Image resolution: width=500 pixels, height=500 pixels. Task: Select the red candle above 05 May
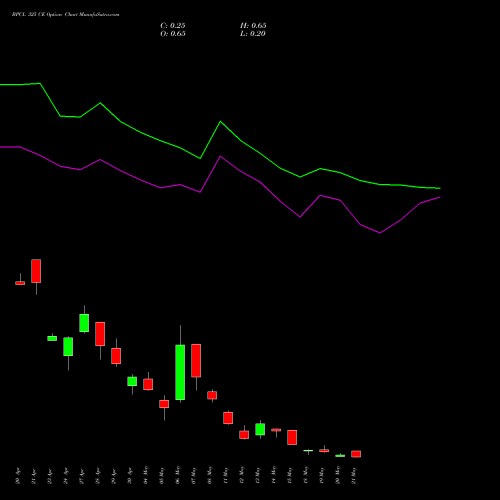[164, 404]
